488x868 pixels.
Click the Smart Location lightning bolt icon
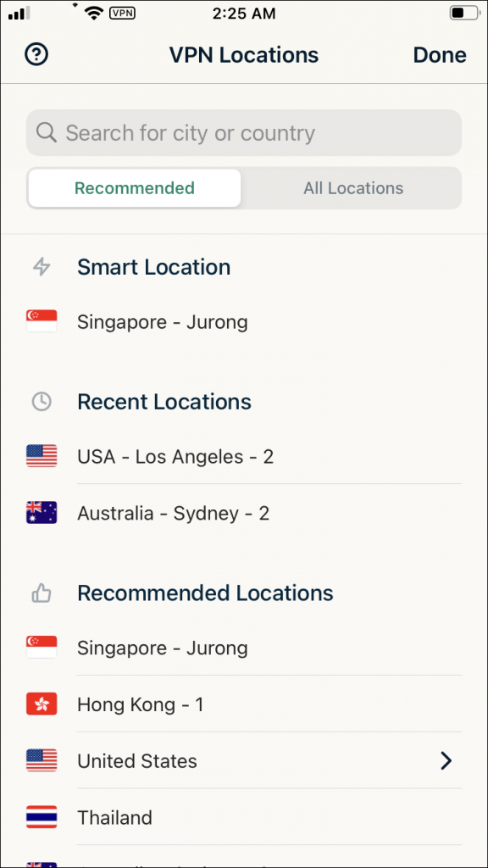pos(41,266)
